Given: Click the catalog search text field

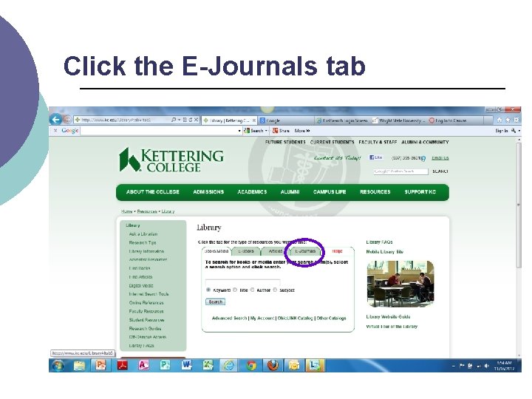Looking at the screenshot, I should point(242,282).
